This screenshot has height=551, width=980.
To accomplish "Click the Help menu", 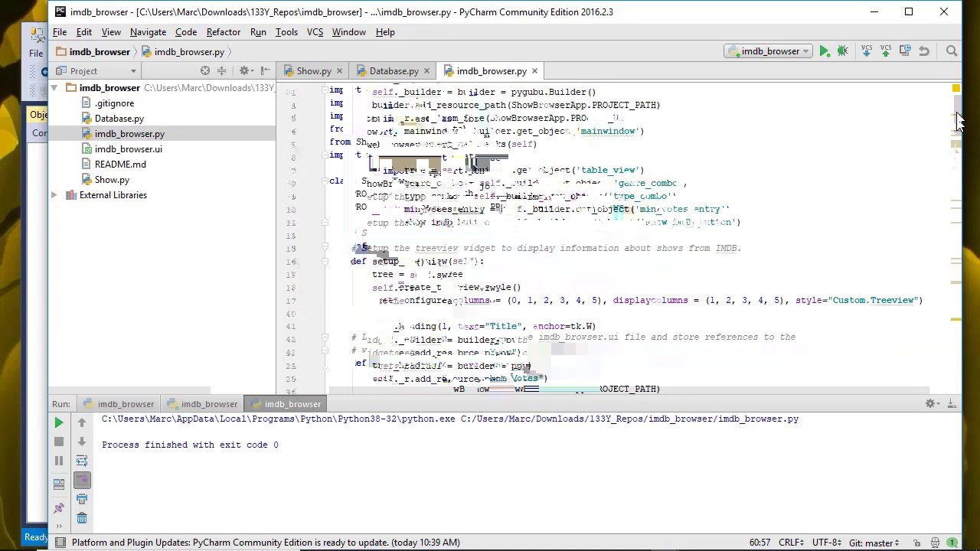I will pos(385,32).
